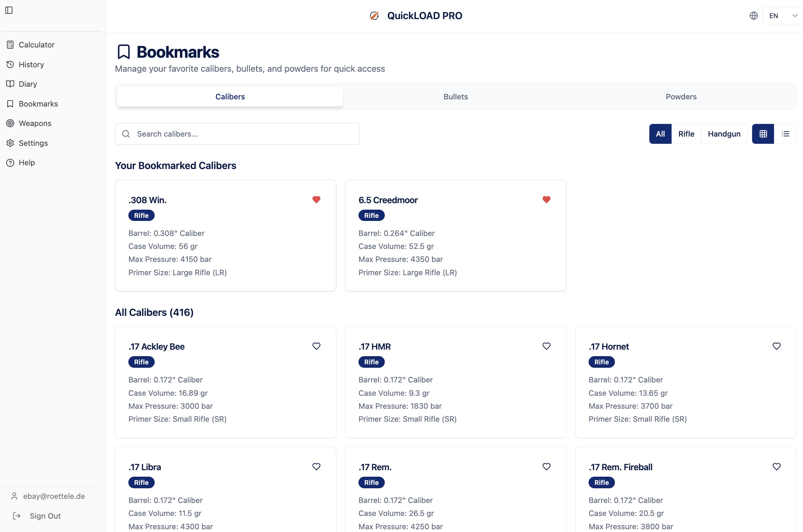The image size is (803, 532).
Task: Remove .308 Win. from bookmarks
Action: (x=316, y=199)
